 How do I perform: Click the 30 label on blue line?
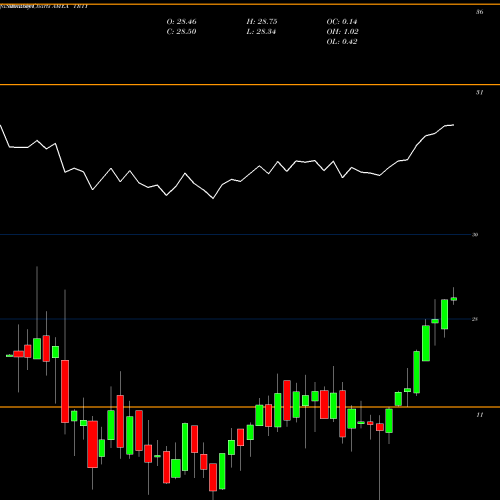click(475, 235)
